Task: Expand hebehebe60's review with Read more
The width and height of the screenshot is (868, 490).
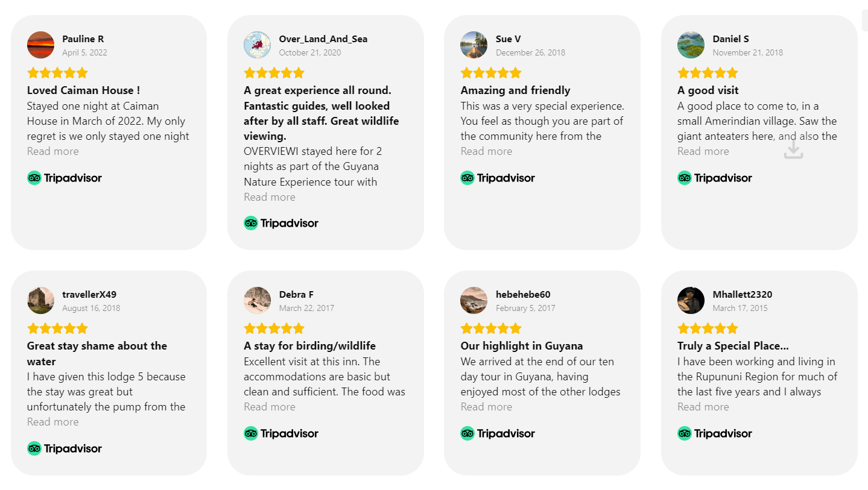Action: [x=486, y=406]
